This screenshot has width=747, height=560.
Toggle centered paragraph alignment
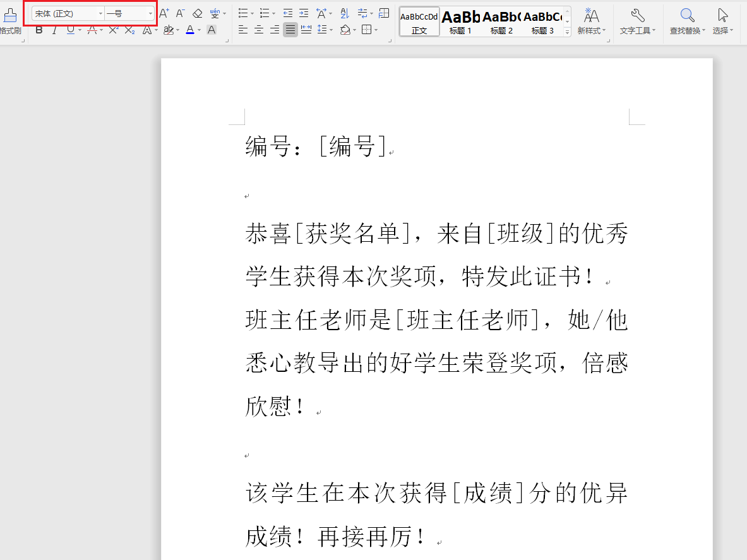coord(258,29)
